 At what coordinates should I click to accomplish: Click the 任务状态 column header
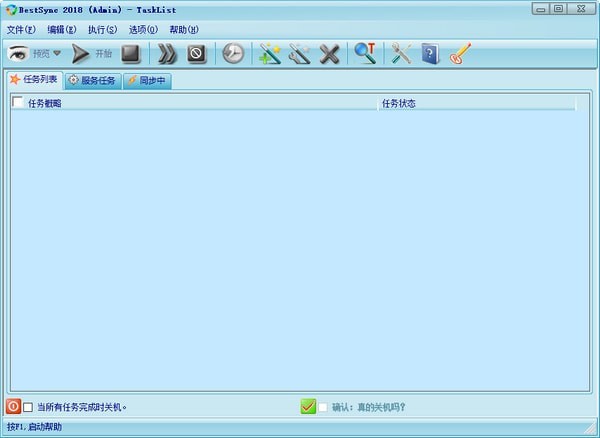476,103
